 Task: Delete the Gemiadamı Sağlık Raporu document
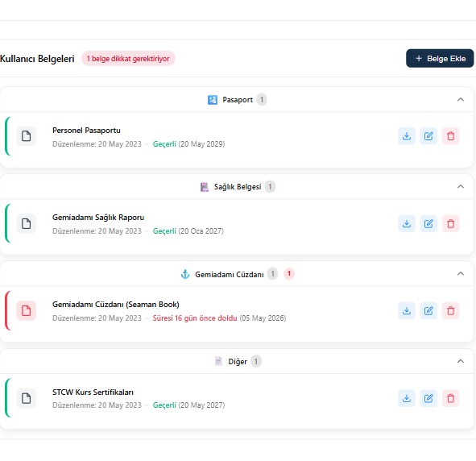tap(451, 224)
